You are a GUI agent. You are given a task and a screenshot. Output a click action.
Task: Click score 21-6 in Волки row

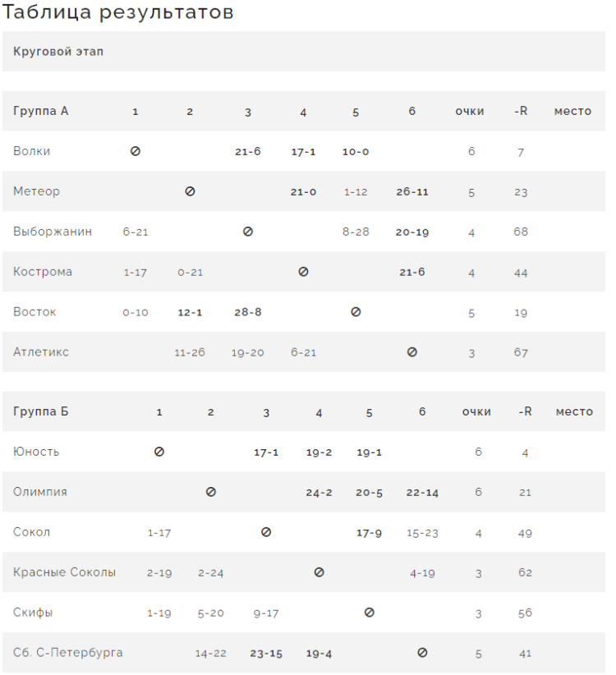(248, 152)
